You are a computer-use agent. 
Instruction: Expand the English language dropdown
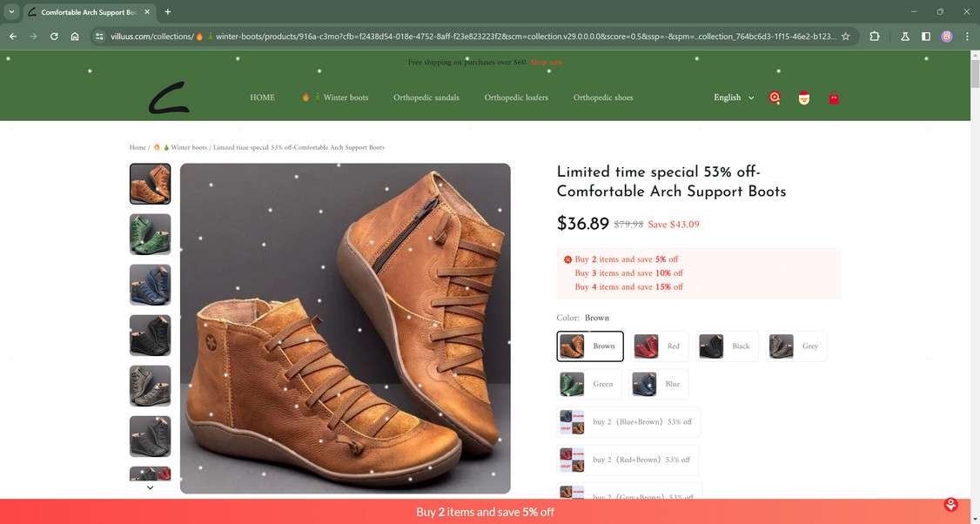pos(734,97)
